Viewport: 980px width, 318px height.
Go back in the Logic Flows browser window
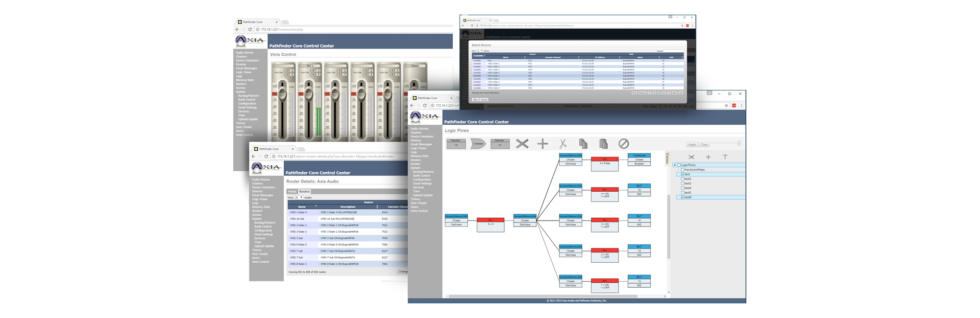coord(412,106)
